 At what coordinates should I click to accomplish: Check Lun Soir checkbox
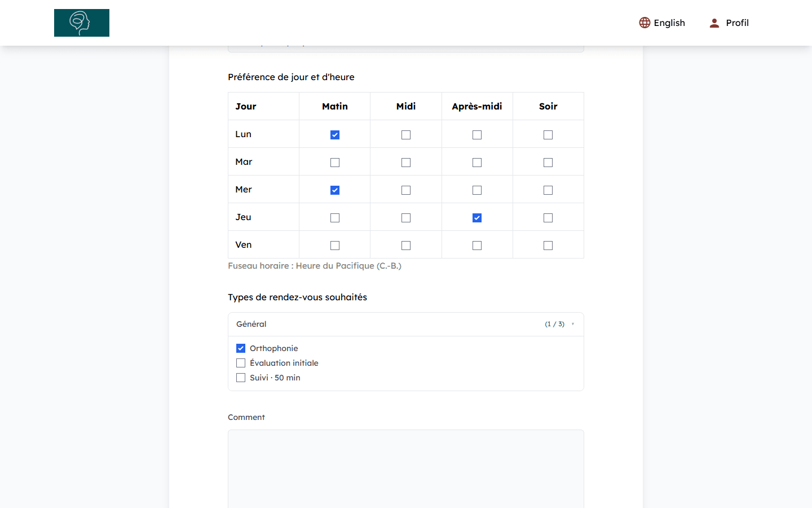(x=548, y=135)
